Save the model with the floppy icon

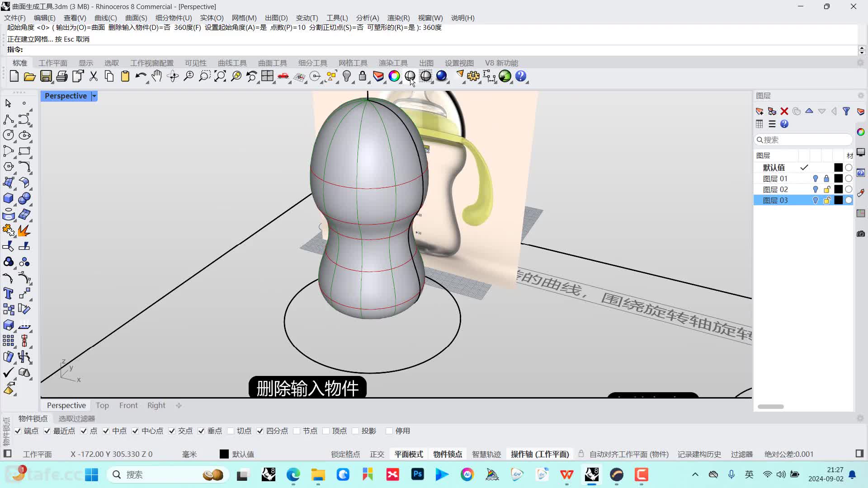coord(46,76)
